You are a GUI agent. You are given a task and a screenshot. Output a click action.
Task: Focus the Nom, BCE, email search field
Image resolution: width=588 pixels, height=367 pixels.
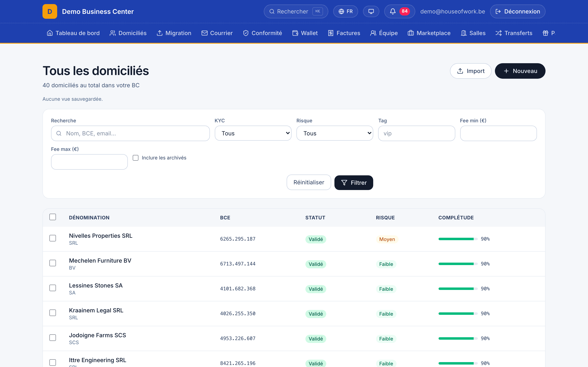tap(130, 133)
